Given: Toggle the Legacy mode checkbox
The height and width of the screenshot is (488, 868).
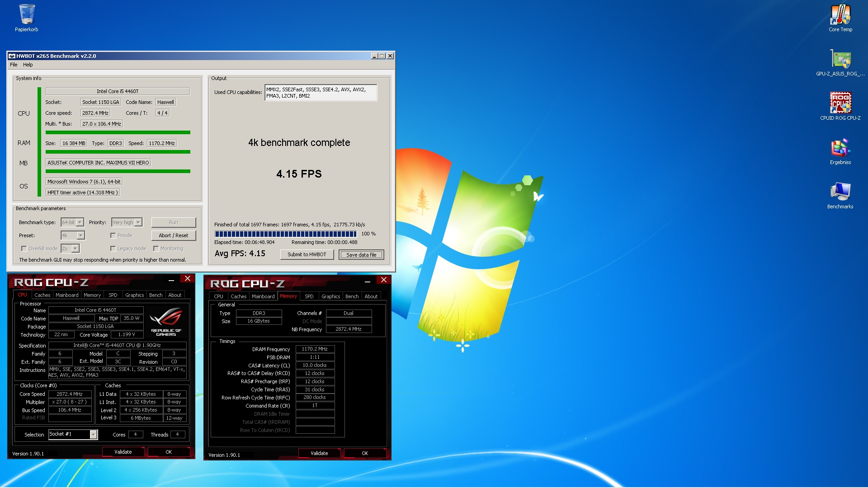Looking at the screenshot, I should (113, 249).
